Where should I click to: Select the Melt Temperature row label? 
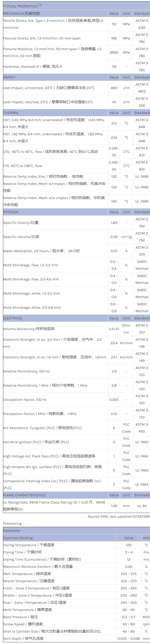[x=27, y=574]
